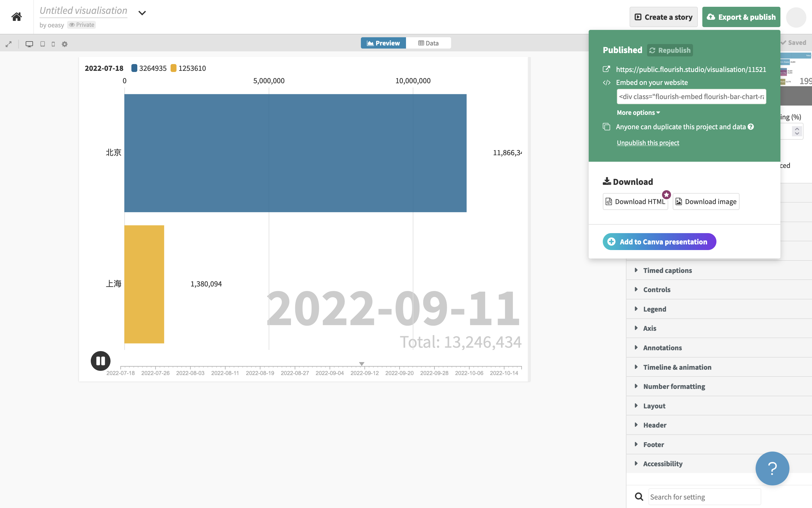This screenshot has height=508, width=812.
Task: Click the Untitled visualisation title
Action: pyautogui.click(x=83, y=10)
